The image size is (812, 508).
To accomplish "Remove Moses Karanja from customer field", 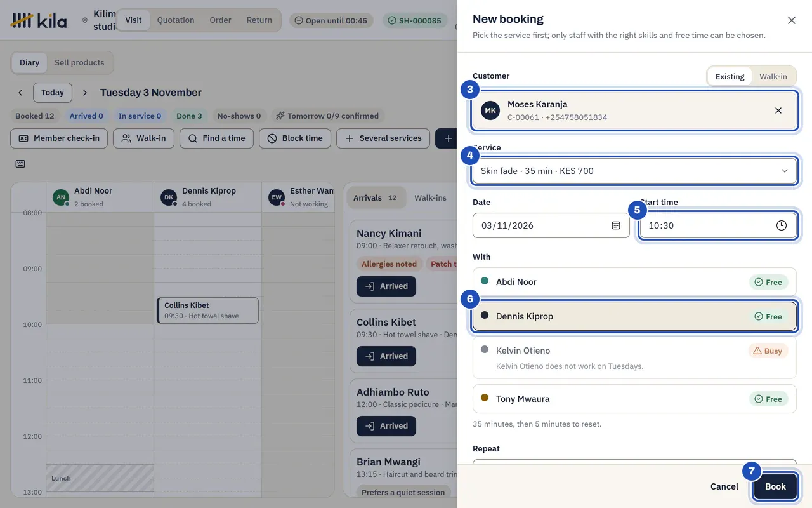I will [778, 110].
